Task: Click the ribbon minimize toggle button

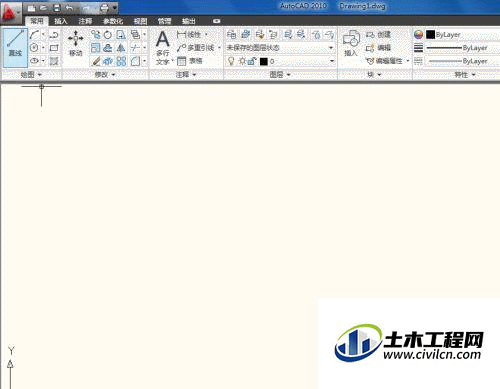Action: [217, 21]
